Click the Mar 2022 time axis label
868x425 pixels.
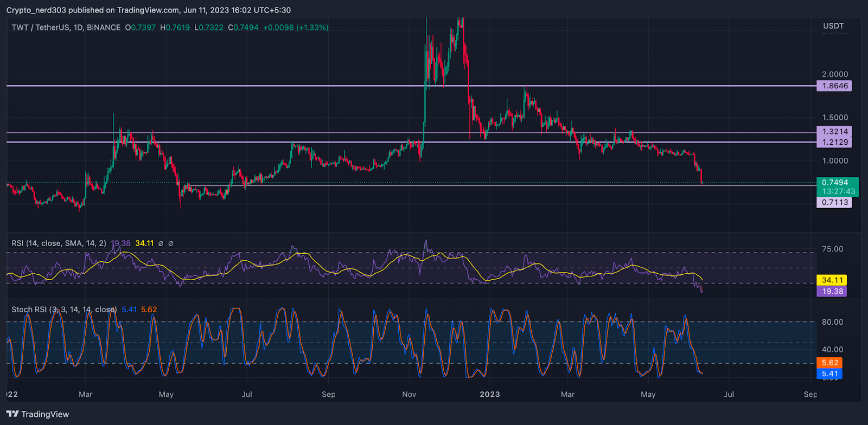(85, 394)
